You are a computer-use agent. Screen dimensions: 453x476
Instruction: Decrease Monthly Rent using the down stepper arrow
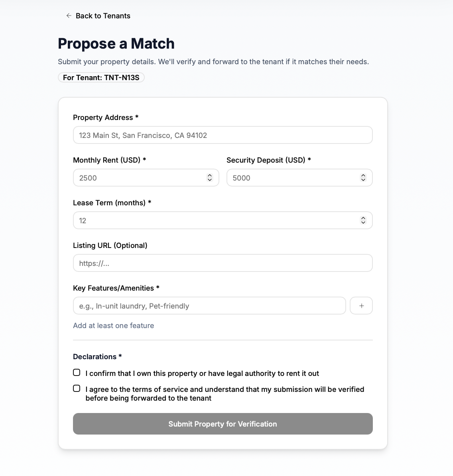[x=210, y=180]
